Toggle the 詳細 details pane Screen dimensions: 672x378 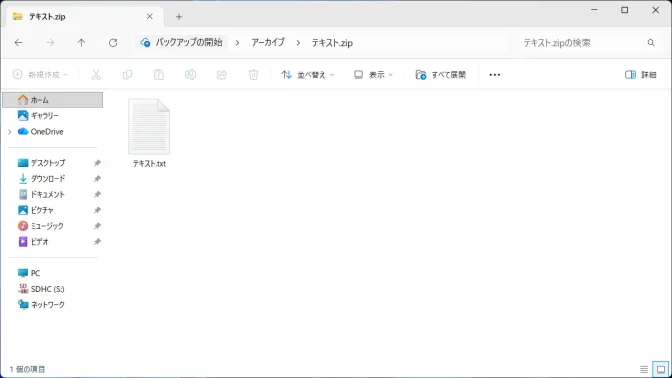tap(641, 75)
